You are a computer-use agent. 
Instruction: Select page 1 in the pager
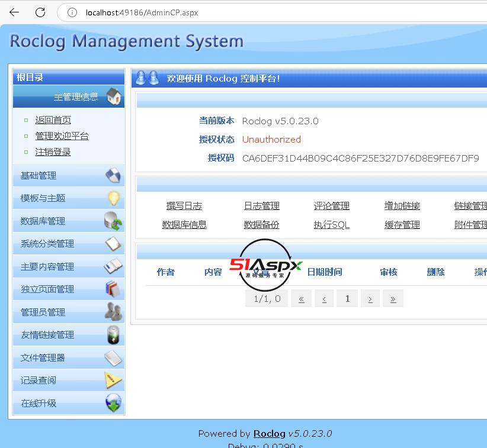347,298
